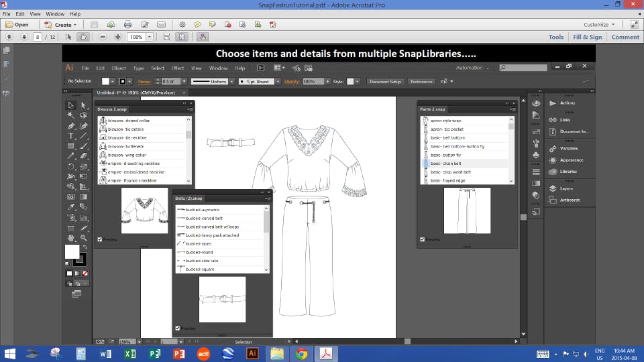Select the Illustrator Type tool
The width and height of the screenshot is (644, 362).
pyautogui.click(x=70, y=136)
